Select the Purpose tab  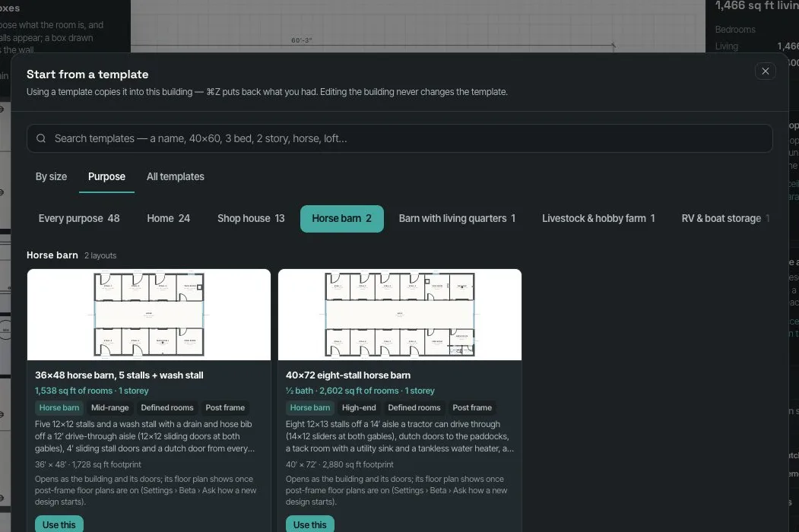coord(106,177)
